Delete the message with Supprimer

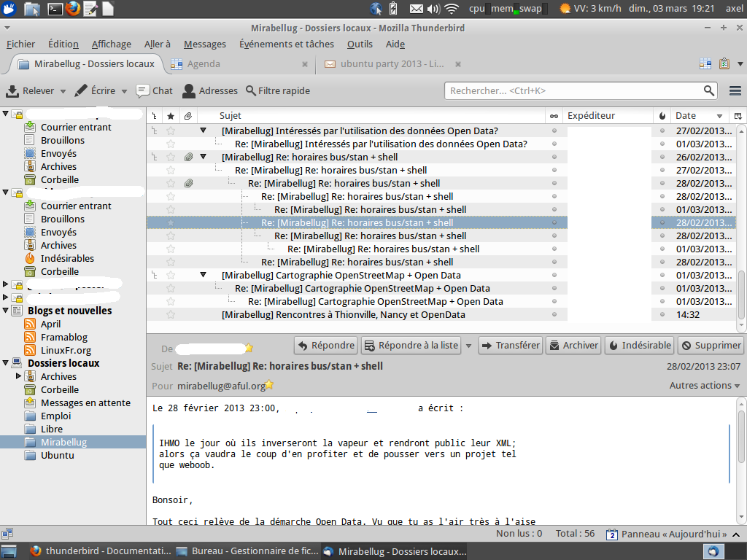point(711,345)
